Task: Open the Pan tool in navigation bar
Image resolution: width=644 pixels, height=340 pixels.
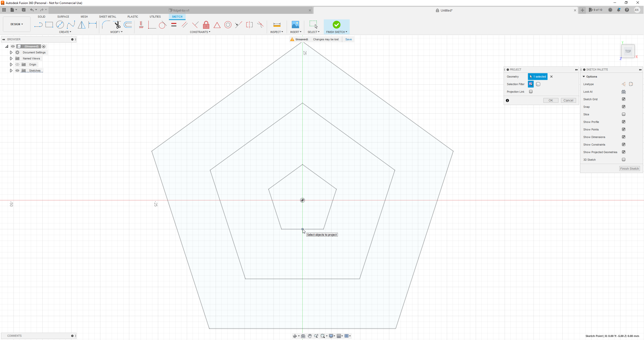Action: point(309,336)
